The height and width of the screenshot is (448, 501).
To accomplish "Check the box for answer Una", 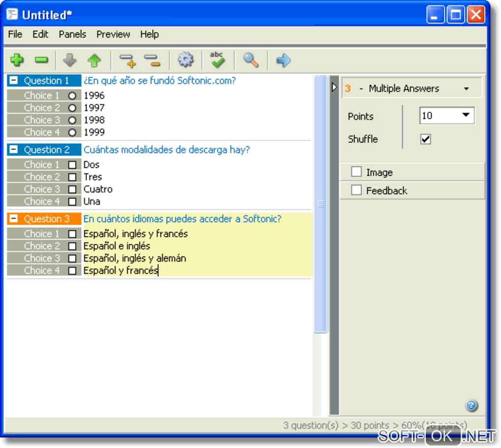I will 72,201.
